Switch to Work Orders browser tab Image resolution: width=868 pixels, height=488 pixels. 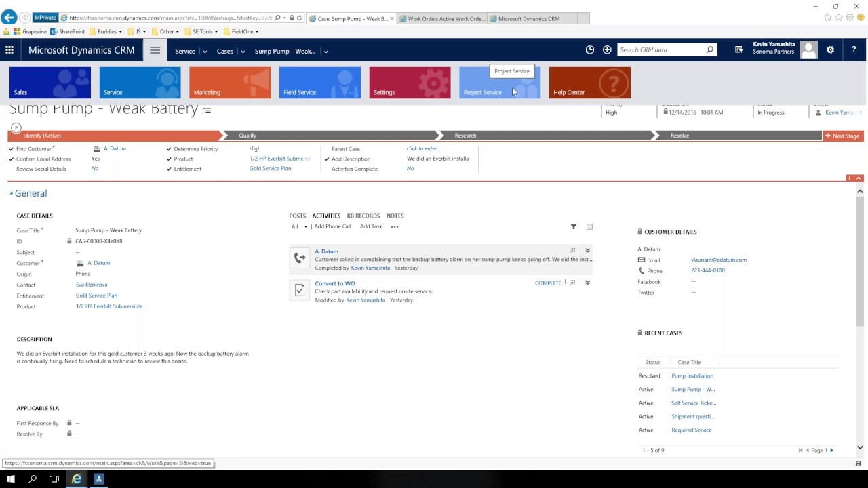[x=442, y=18]
